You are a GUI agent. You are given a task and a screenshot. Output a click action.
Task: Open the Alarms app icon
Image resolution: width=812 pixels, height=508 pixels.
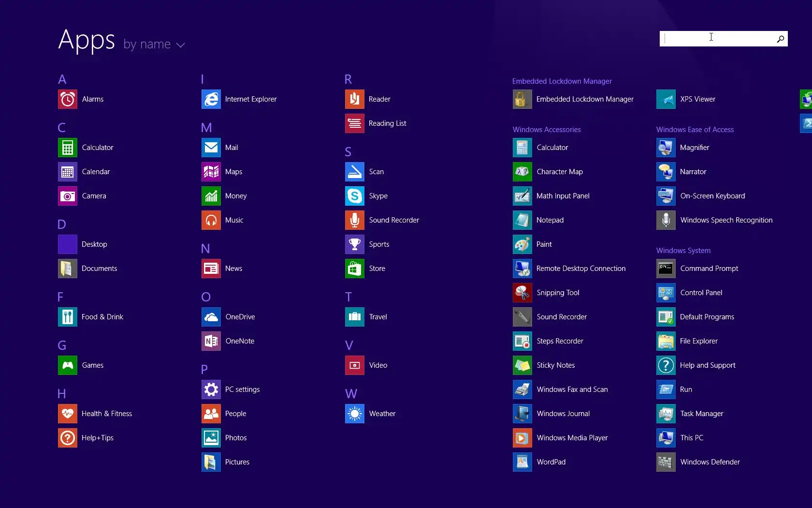tap(68, 99)
